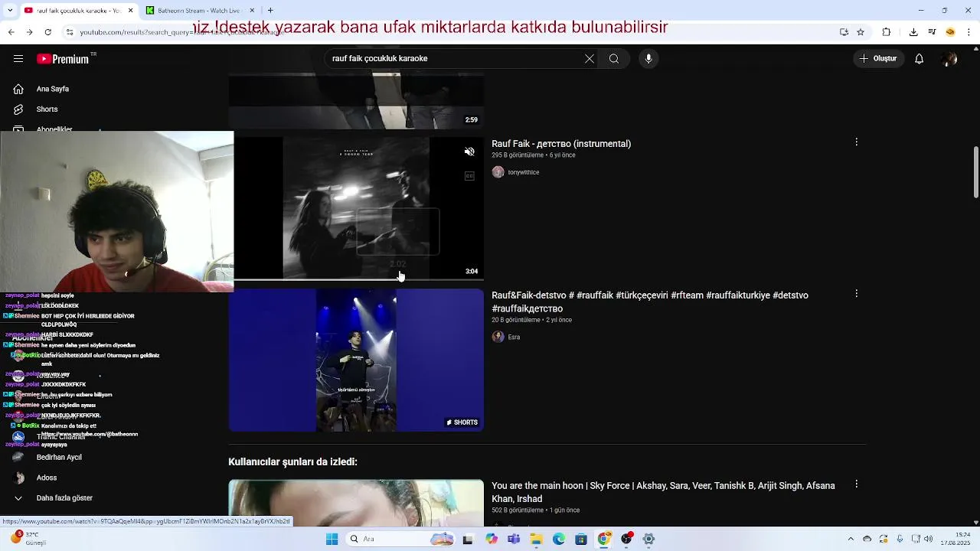980x551 pixels.
Task: Click tonywithice channel avatar
Action: click(x=498, y=172)
